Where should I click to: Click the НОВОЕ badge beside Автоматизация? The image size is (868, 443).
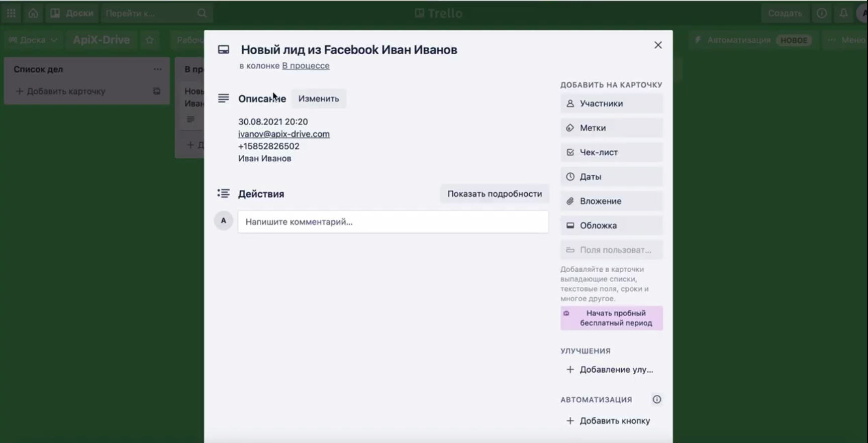[x=794, y=40]
